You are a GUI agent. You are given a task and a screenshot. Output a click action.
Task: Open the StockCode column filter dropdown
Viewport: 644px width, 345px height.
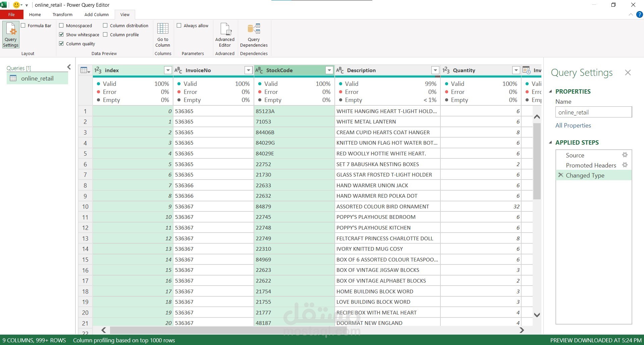click(329, 70)
